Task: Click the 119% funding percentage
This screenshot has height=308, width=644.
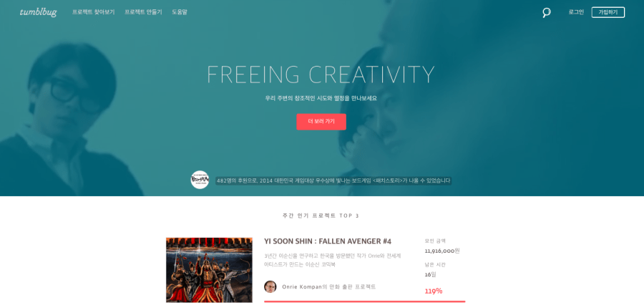Action: [x=434, y=291]
